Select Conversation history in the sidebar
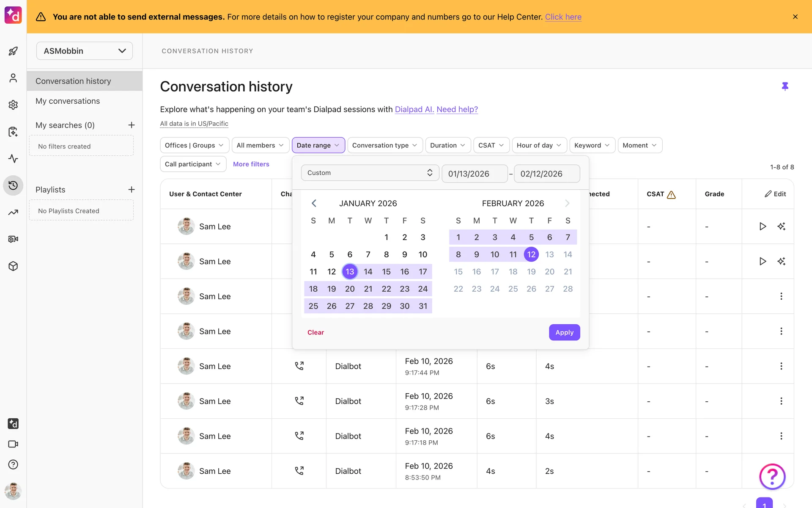812x508 pixels. [x=73, y=81]
